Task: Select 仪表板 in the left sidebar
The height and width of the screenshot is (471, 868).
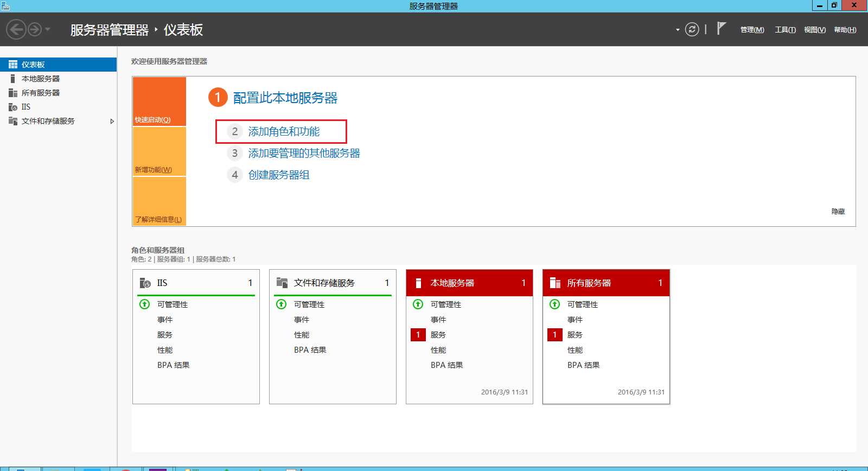Action: (x=59, y=65)
